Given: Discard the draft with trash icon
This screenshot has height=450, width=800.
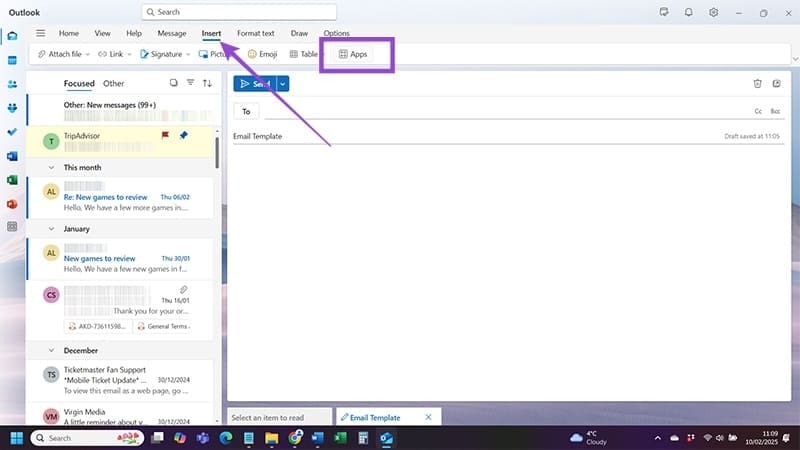Looking at the screenshot, I should coord(757,84).
